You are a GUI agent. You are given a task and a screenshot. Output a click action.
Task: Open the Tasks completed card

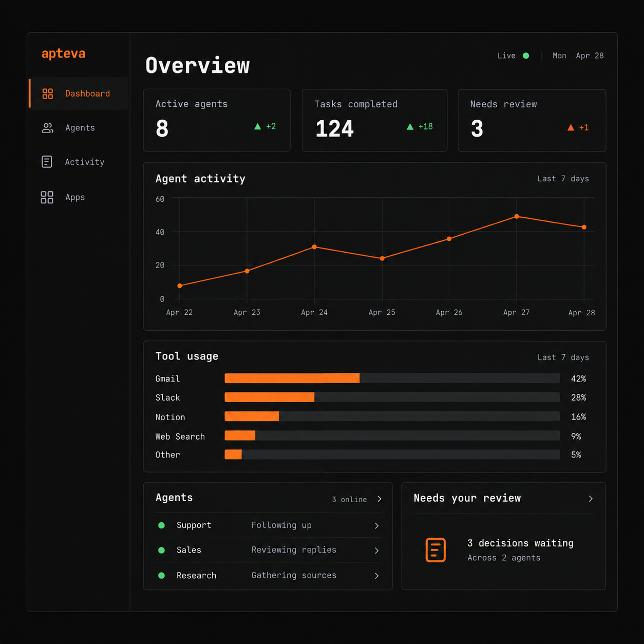click(375, 120)
